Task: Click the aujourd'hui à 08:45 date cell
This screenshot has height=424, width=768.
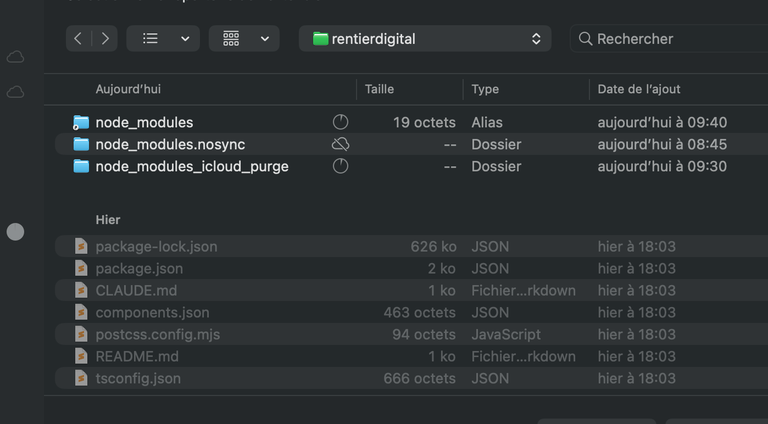Action: 662,144
